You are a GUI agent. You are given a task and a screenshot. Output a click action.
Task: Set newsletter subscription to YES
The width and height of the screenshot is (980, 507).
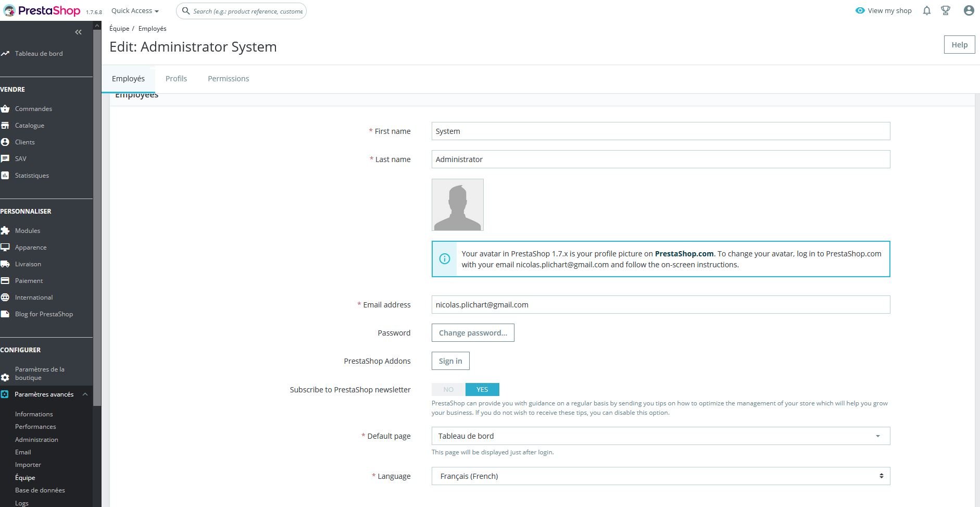pos(482,390)
